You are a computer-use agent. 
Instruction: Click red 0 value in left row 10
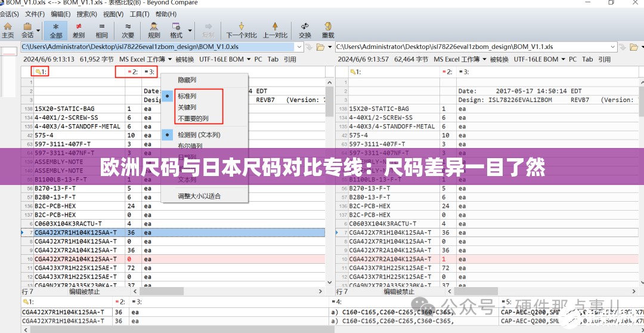pyautogui.click(x=129, y=259)
